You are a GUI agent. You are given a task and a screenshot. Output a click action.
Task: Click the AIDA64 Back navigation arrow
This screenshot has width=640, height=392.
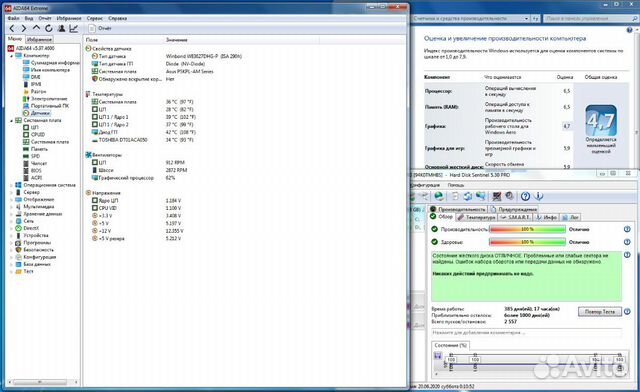pyautogui.click(x=11, y=28)
